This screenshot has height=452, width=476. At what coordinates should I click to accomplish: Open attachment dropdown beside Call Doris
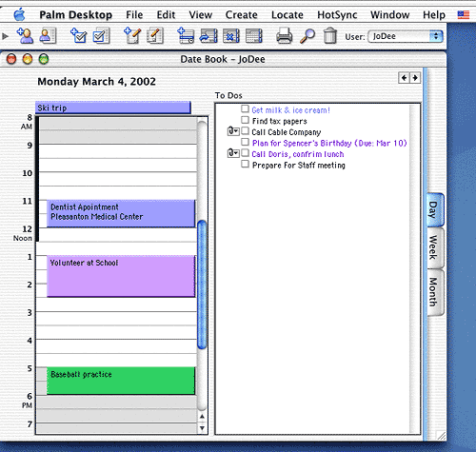coord(233,153)
